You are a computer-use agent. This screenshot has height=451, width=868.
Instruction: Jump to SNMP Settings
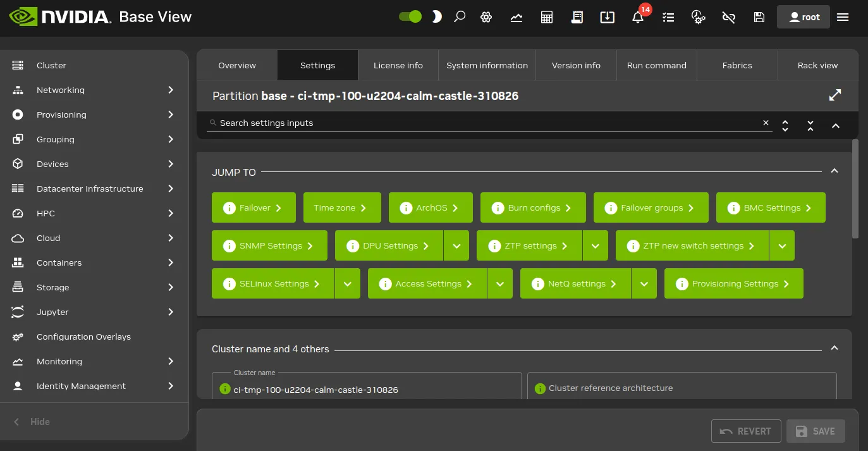coord(269,245)
